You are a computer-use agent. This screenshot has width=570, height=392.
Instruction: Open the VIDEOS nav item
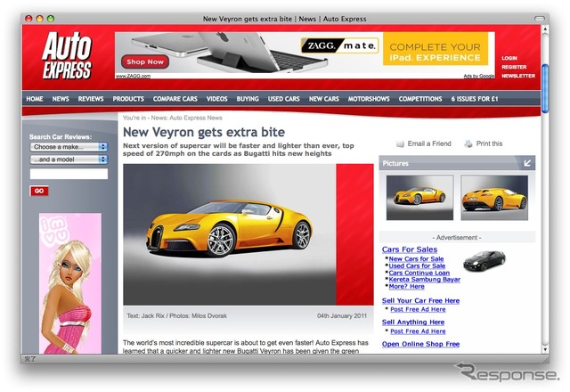(217, 99)
